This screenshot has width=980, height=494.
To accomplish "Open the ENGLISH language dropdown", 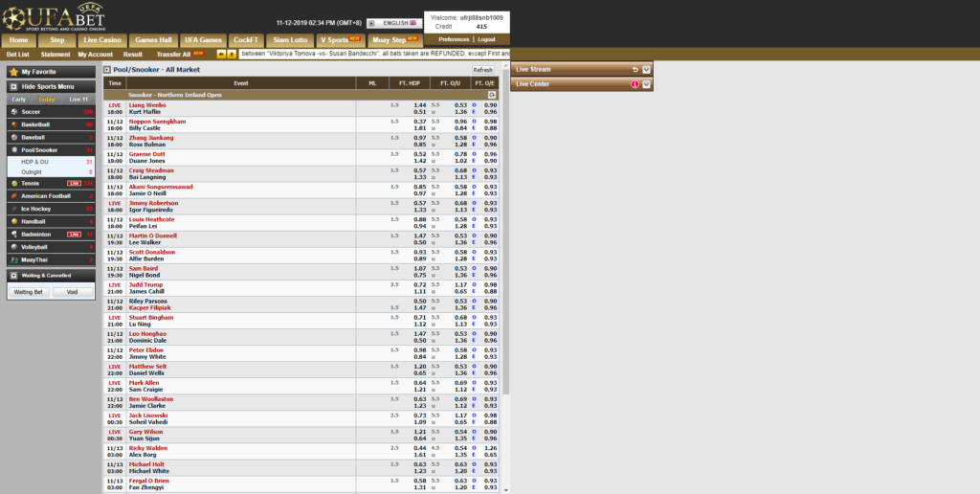I will 394,23.
